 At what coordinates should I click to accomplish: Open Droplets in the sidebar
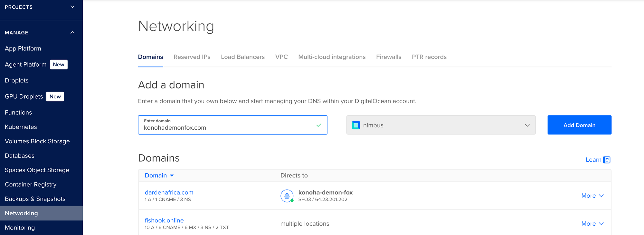pos(17,80)
